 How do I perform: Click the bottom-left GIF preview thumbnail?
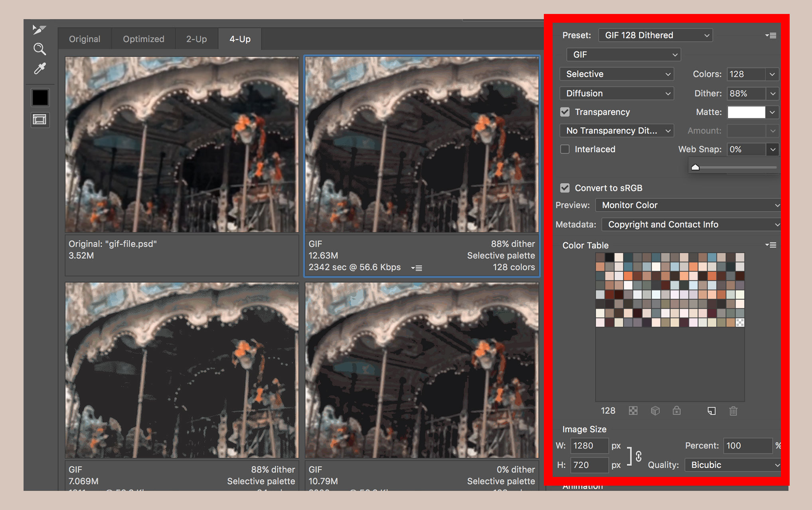pos(180,373)
